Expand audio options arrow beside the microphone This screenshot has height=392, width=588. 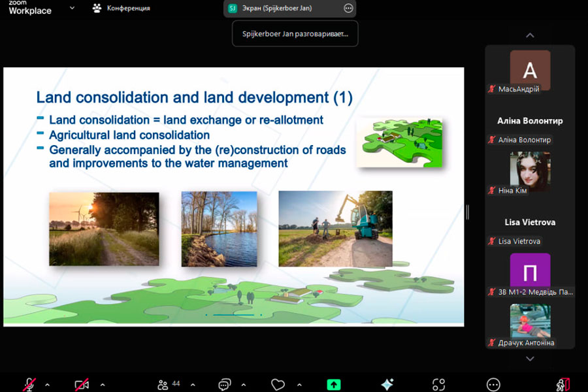[47, 385]
